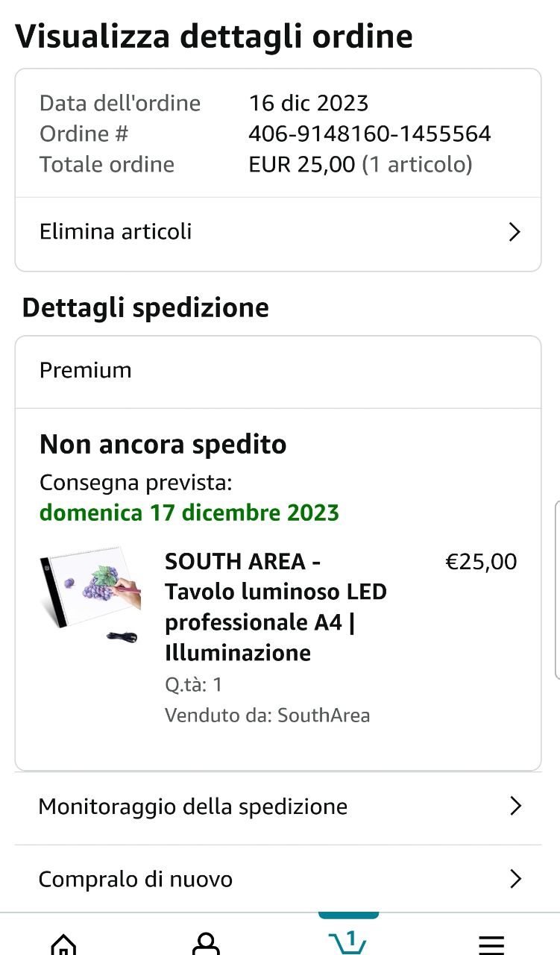Screen dimensions: 560x955
Task: Open the account profile icon
Action: click(205, 943)
